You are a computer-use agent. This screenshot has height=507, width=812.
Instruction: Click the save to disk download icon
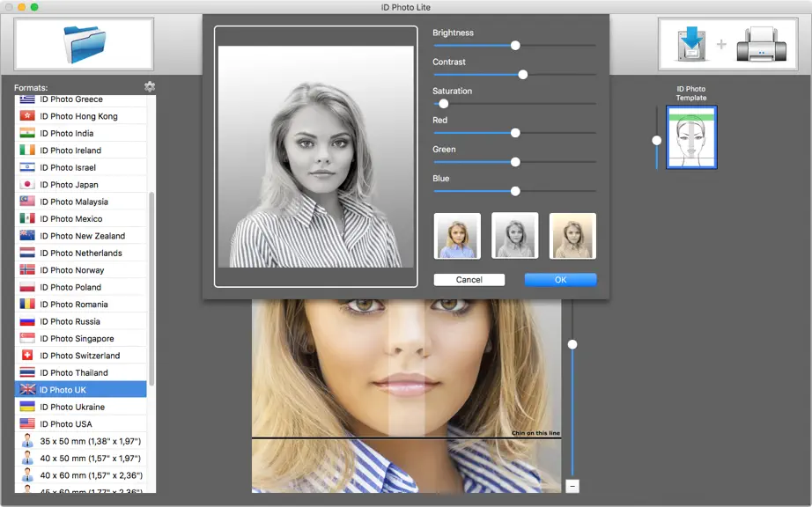pos(692,44)
